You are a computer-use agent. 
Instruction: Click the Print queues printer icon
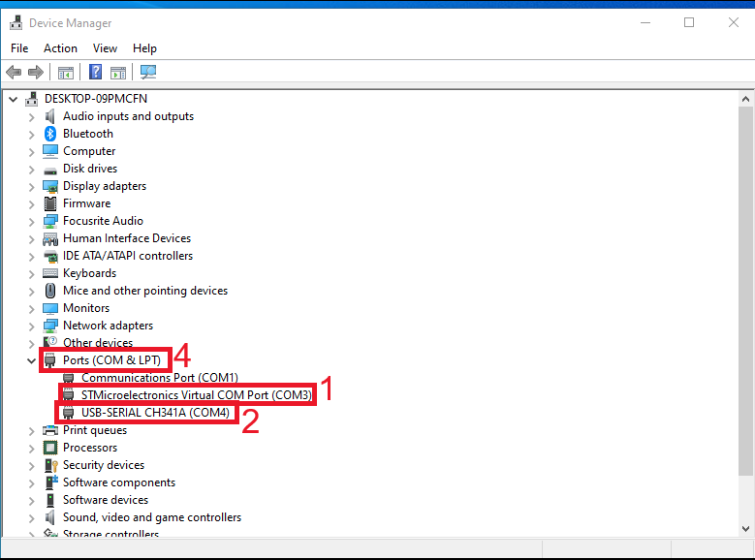point(50,430)
